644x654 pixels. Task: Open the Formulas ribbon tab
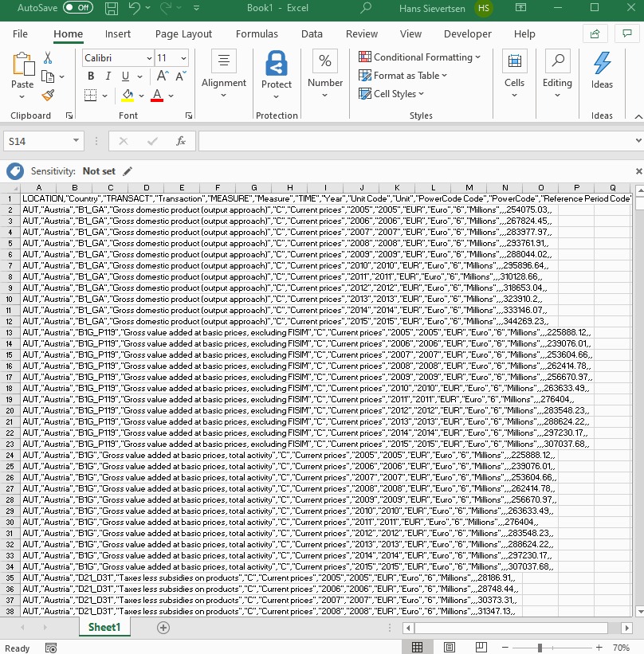257,34
